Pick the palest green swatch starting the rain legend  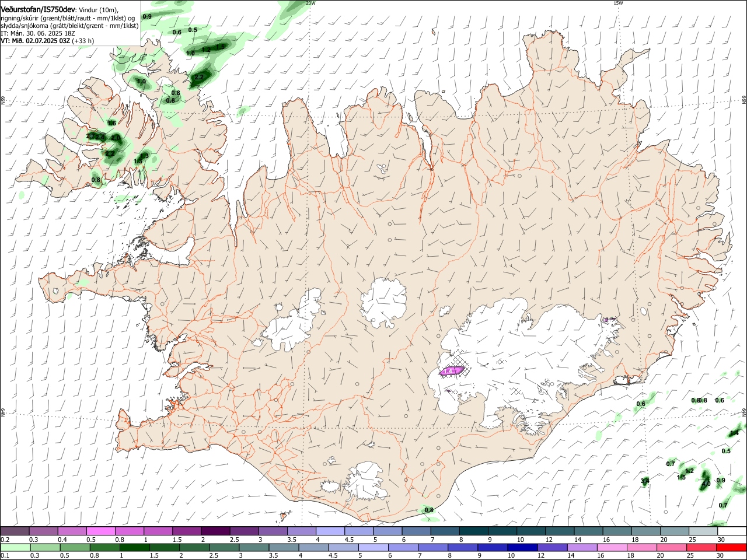point(15,548)
